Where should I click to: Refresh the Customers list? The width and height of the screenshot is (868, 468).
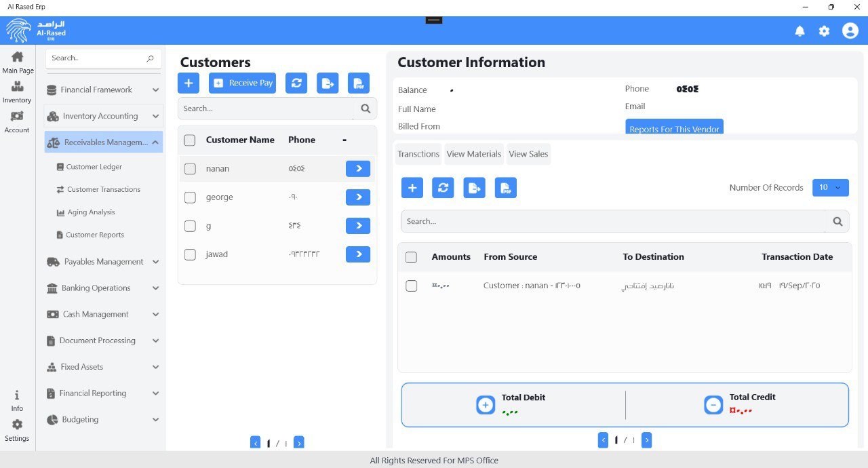296,83
